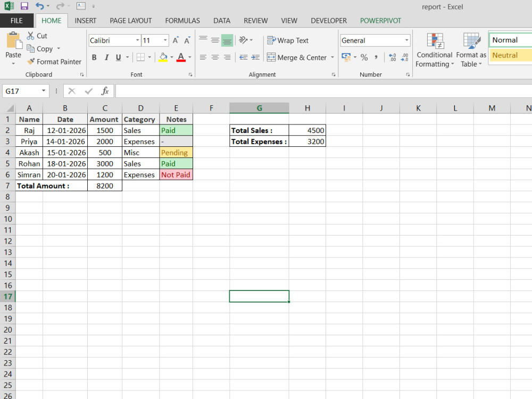Open the Font group dialog launcher
Image resolution: width=532 pixels, height=399 pixels.
(190, 74)
